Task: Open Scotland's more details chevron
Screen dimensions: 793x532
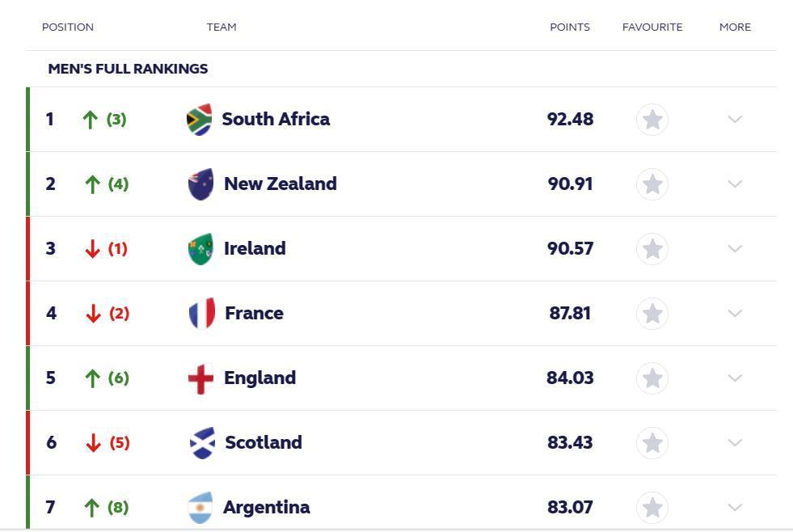Action: (735, 443)
